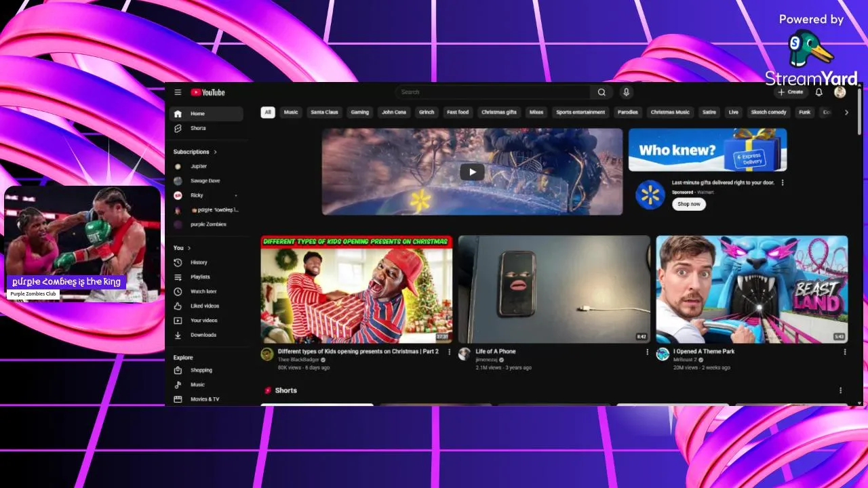Open Playlists in the sidebar
Image resolution: width=868 pixels, height=488 pixels.
coord(206,277)
